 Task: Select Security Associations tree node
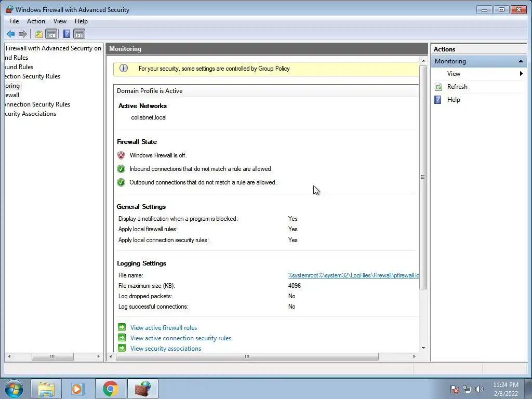(x=31, y=114)
